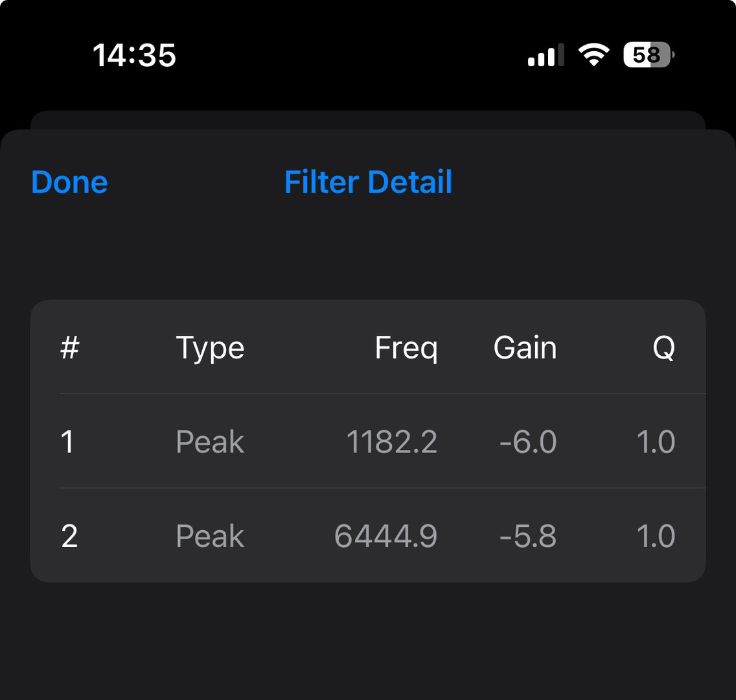The height and width of the screenshot is (700, 736).
Task: Tap the Done button
Action: 69,182
